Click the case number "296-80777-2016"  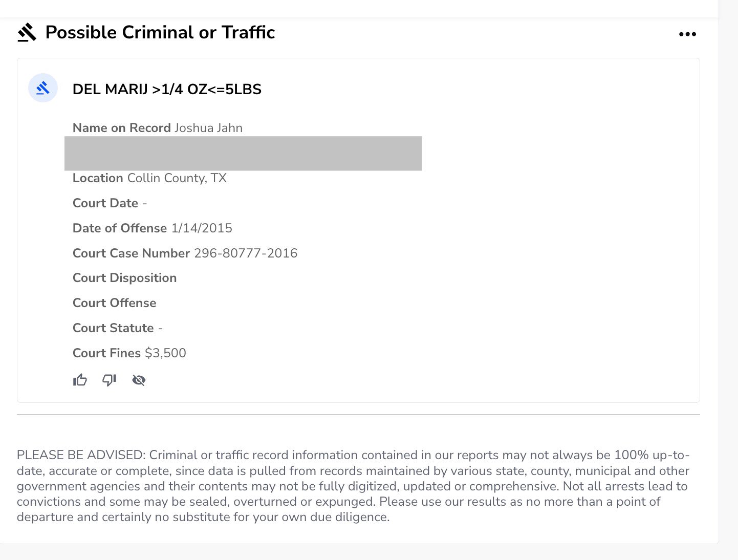pyautogui.click(x=246, y=253)
